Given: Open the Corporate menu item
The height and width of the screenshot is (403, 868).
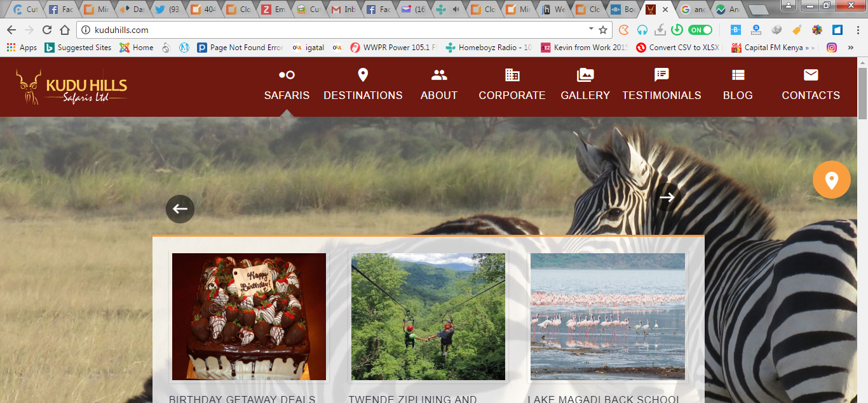Looking at the screenshot, I should 512,86.
